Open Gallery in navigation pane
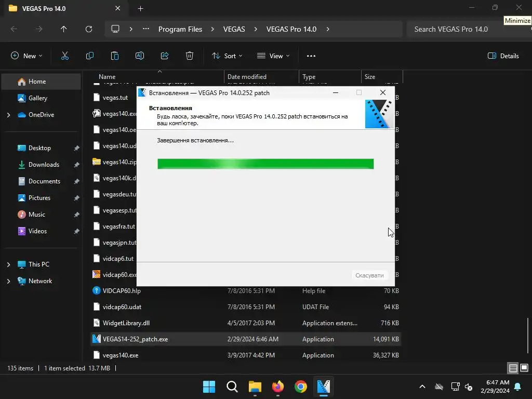 coord(41,98)
